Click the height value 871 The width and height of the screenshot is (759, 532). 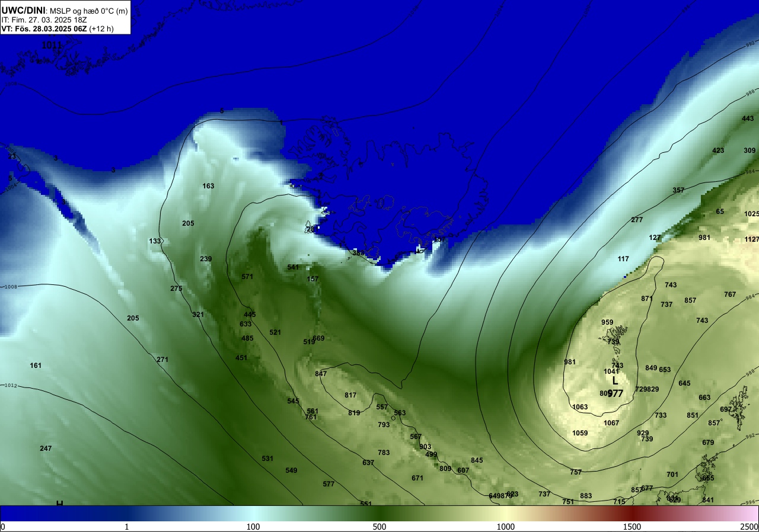coord(647,299)
